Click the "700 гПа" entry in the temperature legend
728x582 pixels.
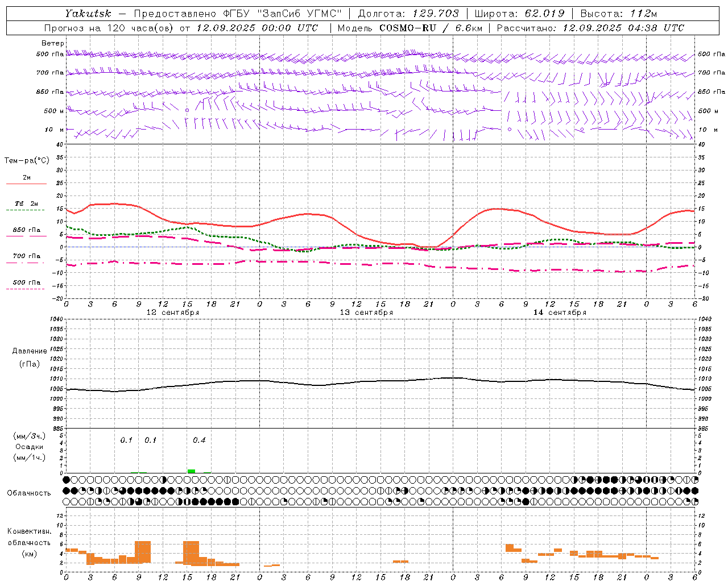(x=27, y=256)
